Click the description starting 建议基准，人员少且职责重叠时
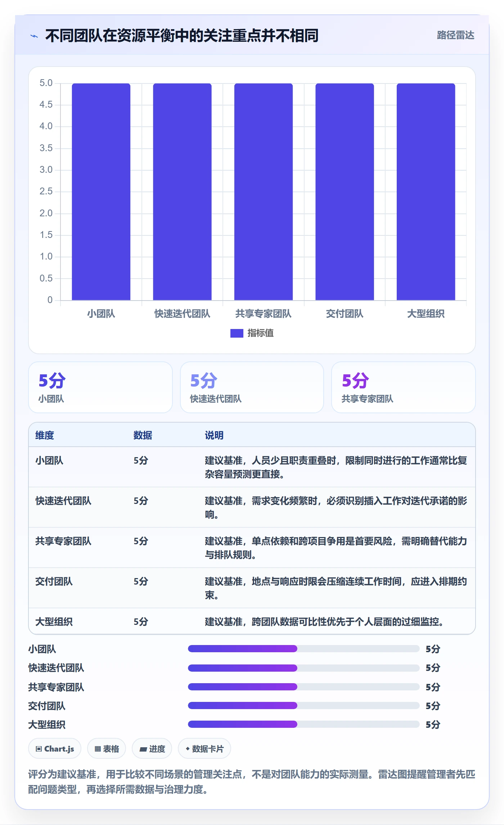Viewport: 504px width, 825px height. [336, 467]
